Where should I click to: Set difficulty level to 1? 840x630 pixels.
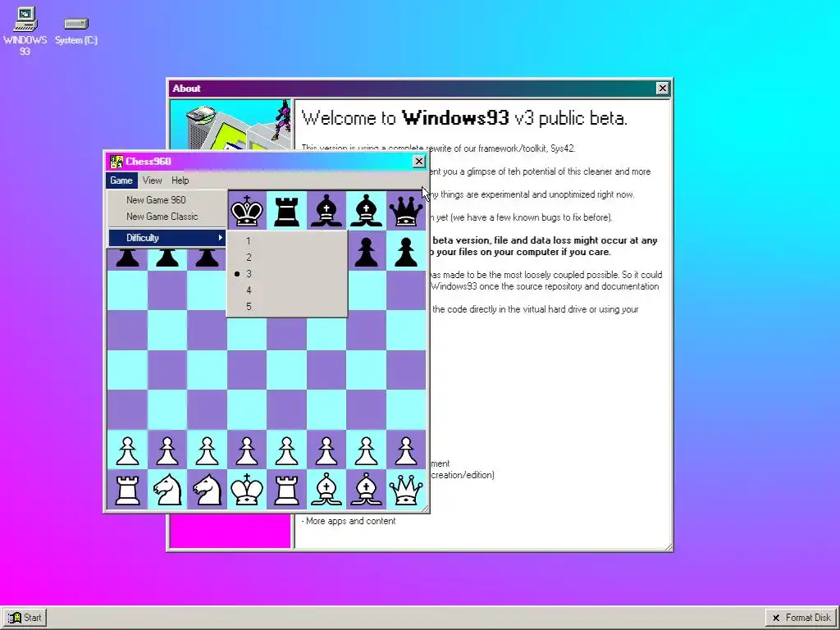point(287,240)
